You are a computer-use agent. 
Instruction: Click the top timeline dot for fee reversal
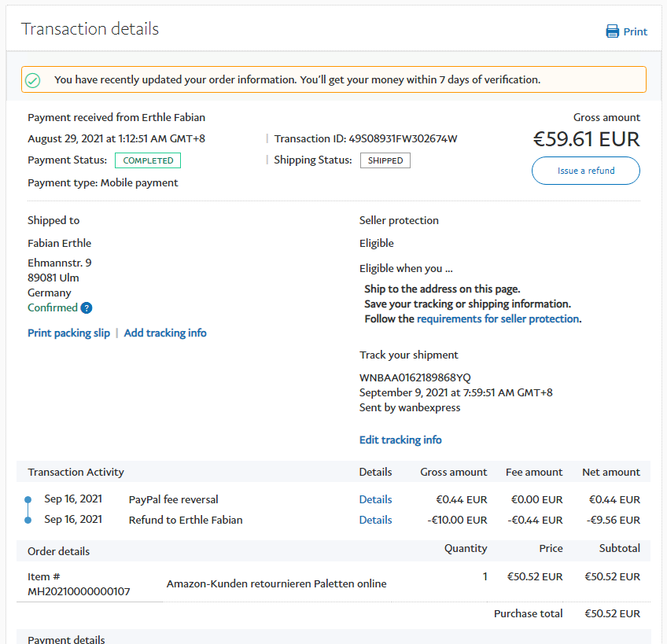tap(28, 499)
